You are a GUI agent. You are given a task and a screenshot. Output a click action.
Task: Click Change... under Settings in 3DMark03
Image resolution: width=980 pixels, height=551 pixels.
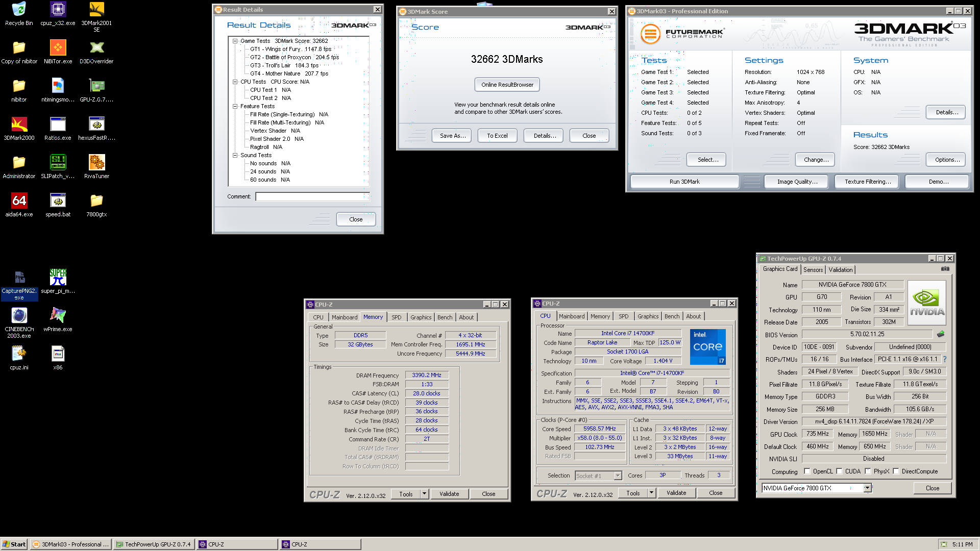tap(816, 160)
